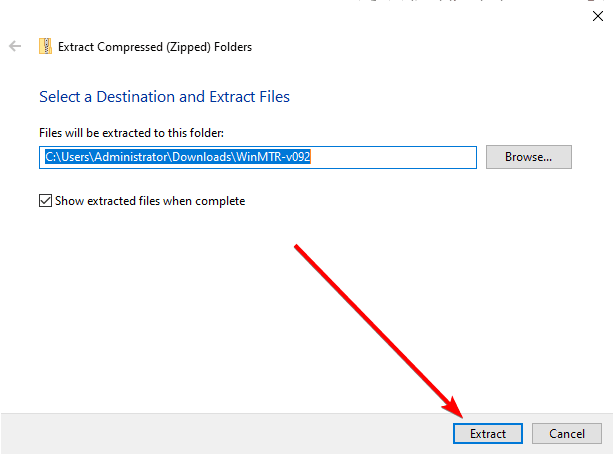Click 'Extract Compressed (Zipped) Folders' title text

[155, 47]
